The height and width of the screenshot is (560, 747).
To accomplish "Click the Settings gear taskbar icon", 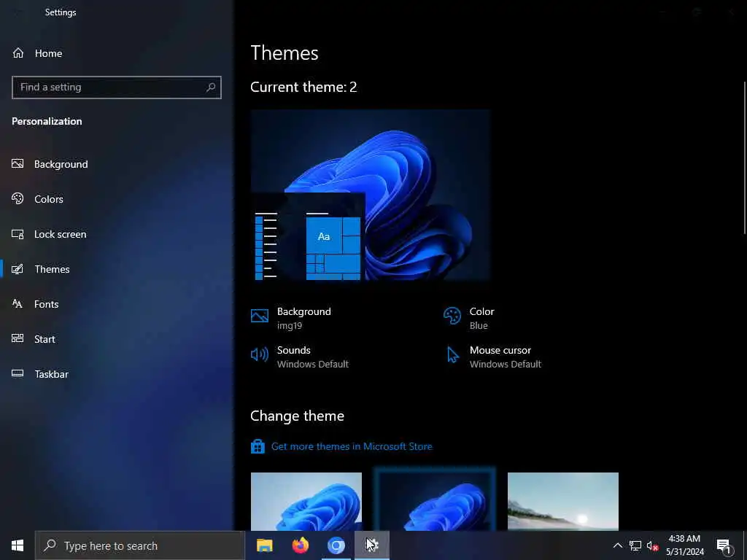I will pos(372,545).
